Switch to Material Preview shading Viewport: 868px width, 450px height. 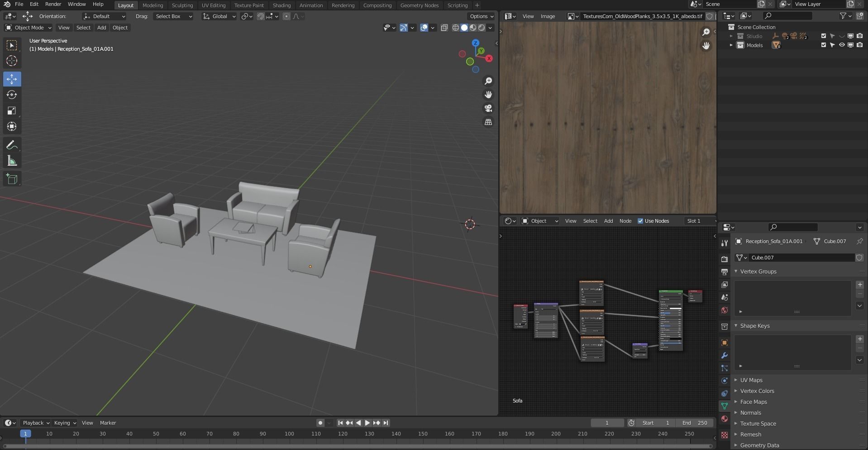[473, 28]
